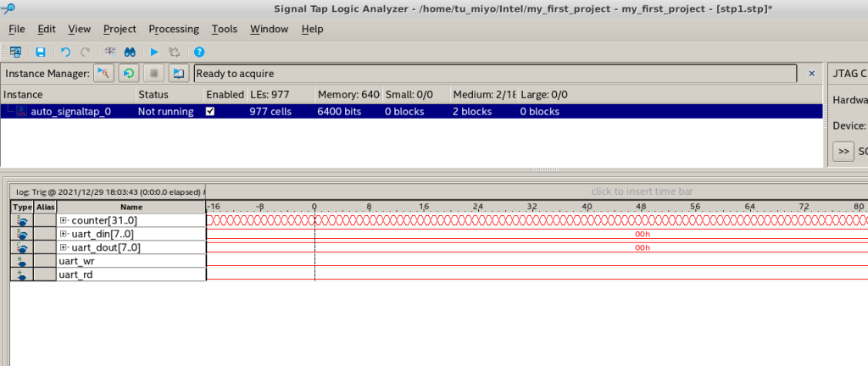Select the uart_wr signal row
Screen dimensions: 868x366
click(131, 260)
